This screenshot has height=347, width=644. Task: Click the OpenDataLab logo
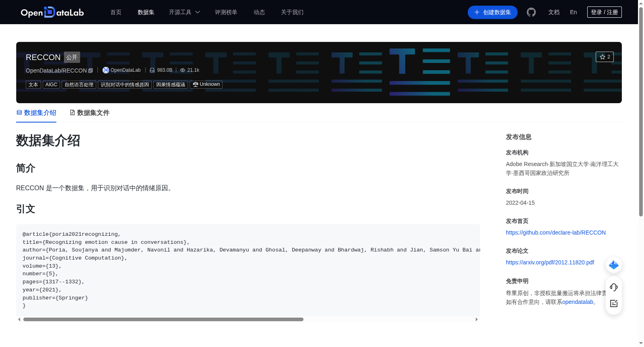(52, 12)
